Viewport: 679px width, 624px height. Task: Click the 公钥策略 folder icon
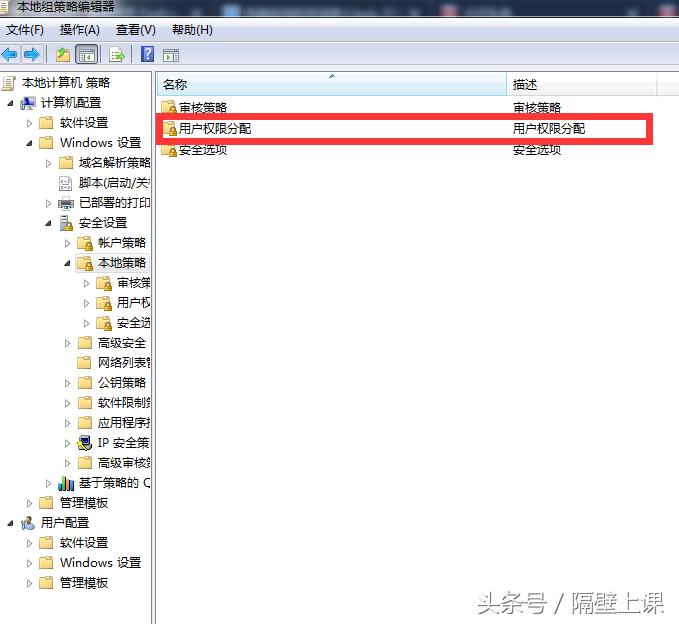pos(85,383)
